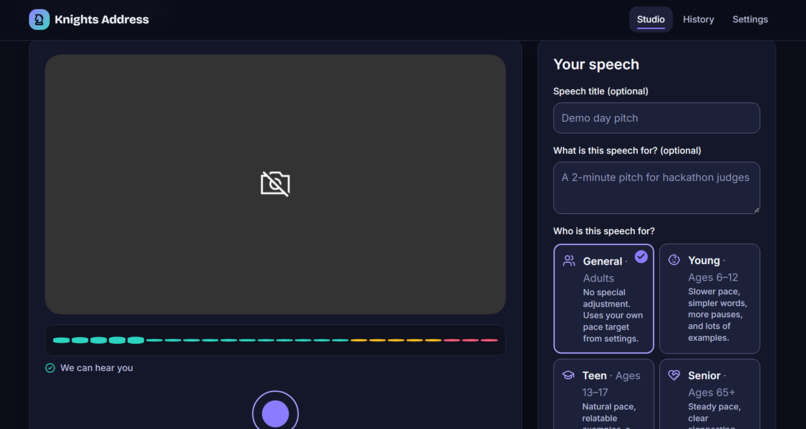Click the microphone audio level meter
Image resolution: width=806 pixels, height=429 pixels.
[275, 340]
